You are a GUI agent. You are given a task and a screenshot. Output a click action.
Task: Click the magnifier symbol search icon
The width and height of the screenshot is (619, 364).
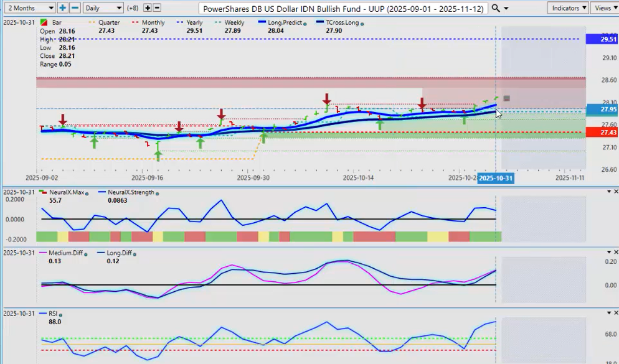tap(496, 8)
